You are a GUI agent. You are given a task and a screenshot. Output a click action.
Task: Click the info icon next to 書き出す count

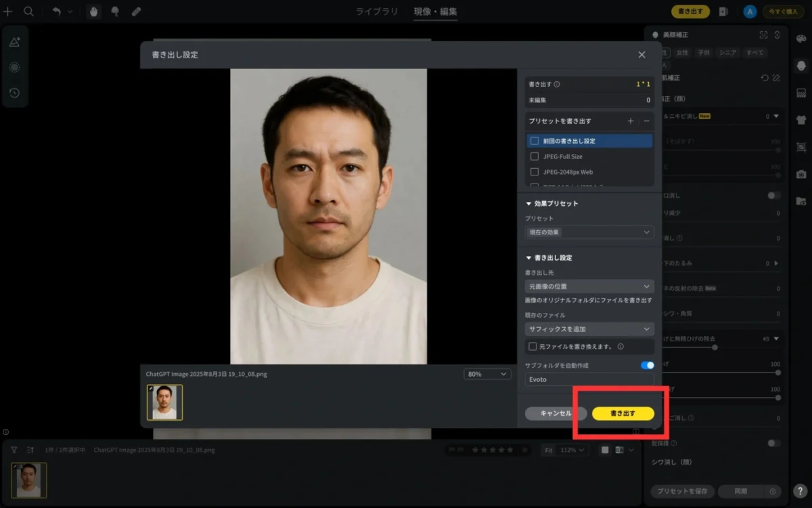(x=557, y=85)
